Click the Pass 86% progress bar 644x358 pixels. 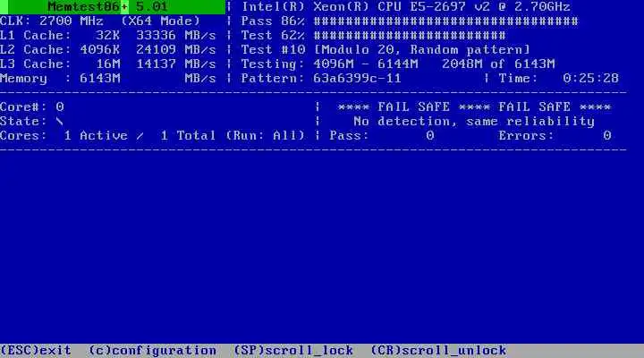tap(446, 21)
